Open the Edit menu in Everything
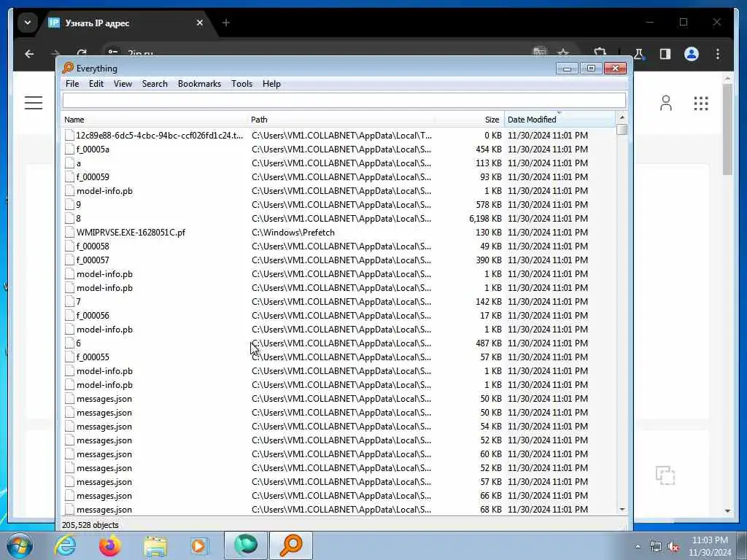This screenshot has height=560, width=747. (96, 84)
